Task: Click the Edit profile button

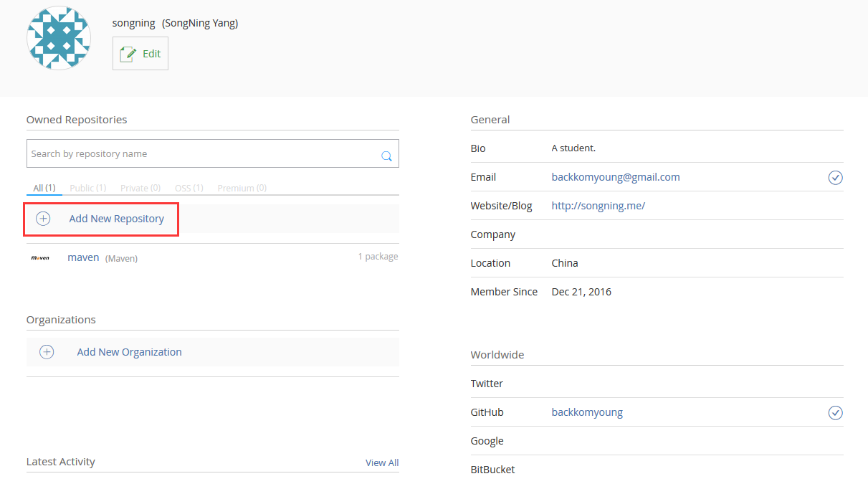Action: click(x=140, y=54)
